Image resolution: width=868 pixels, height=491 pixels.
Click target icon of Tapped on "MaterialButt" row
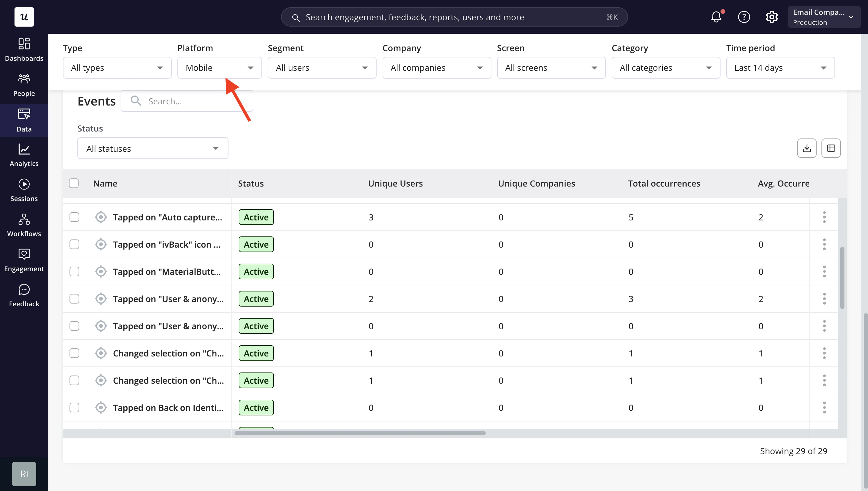(x=101, y=272)
